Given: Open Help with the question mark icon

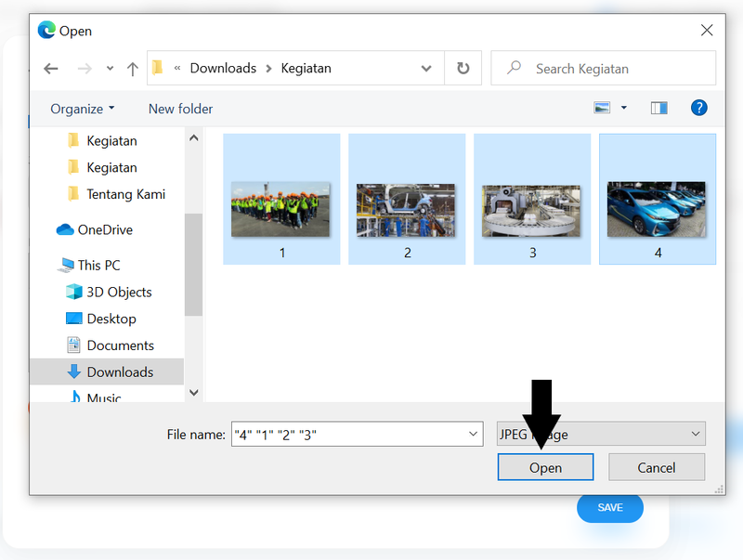Looking at the screenshot, I should tap(699, 108).
